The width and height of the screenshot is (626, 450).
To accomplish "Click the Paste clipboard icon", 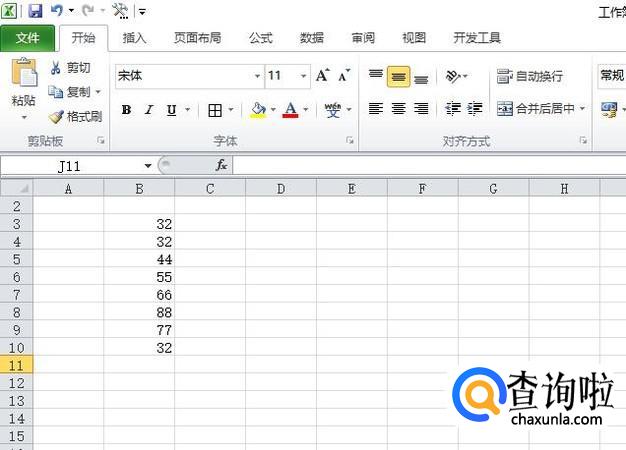I will tap(24, 72).
